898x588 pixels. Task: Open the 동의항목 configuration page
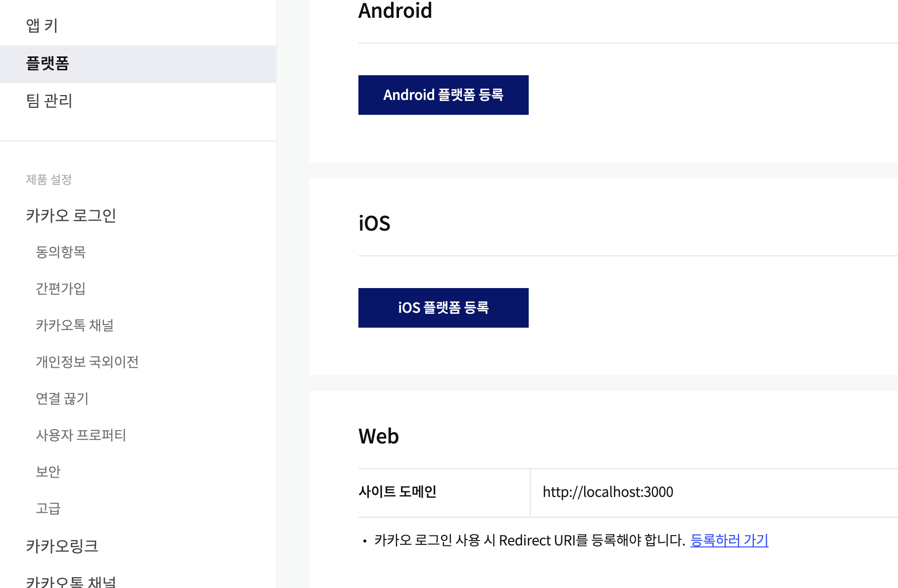click(61, 252)
